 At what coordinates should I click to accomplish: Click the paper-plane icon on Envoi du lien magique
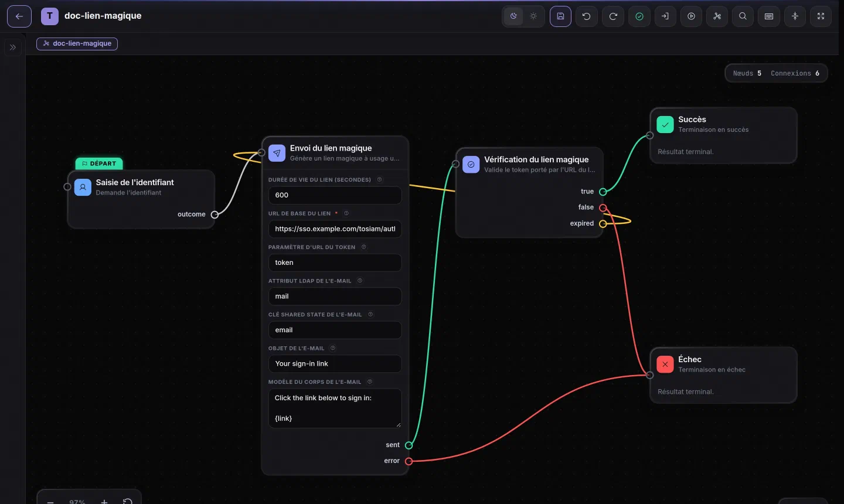coord(277,153)
